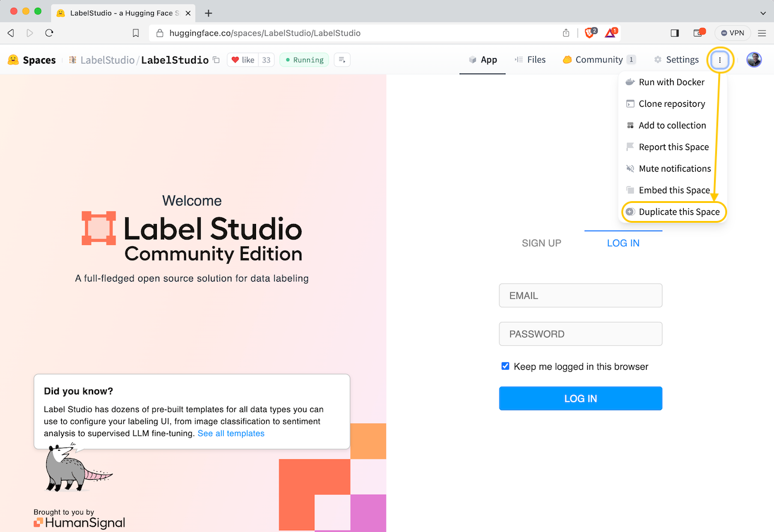Open the Brave Shields lion icon

pyautogui.click(x=590, y=33)
